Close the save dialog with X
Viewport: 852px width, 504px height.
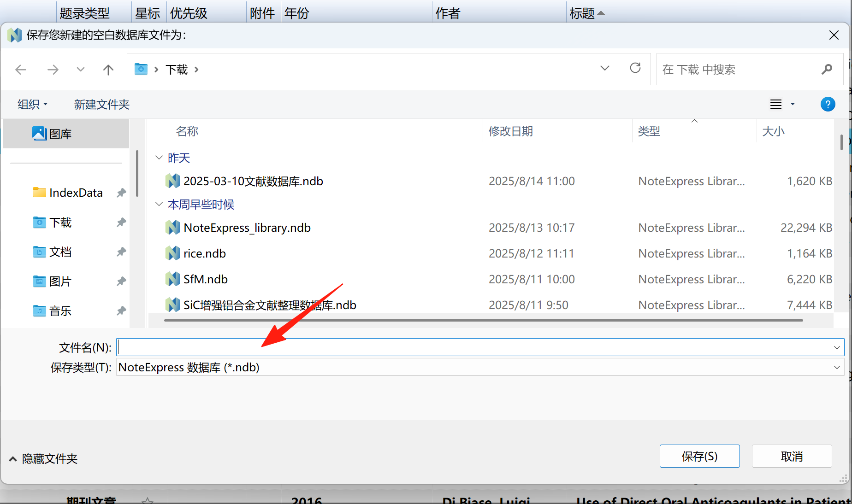coord(834,35)
